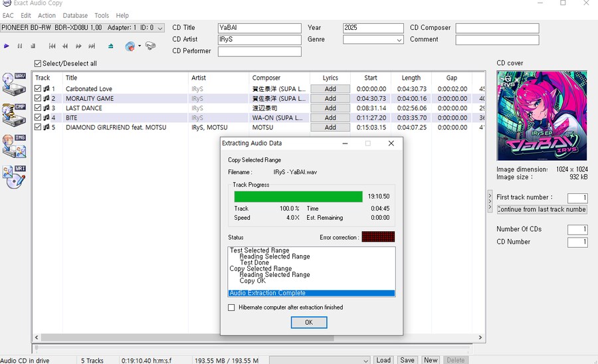The width and height of the screenshot is (598, 364).
Task: Jump to the next track
Action: (x=92, y=46)
